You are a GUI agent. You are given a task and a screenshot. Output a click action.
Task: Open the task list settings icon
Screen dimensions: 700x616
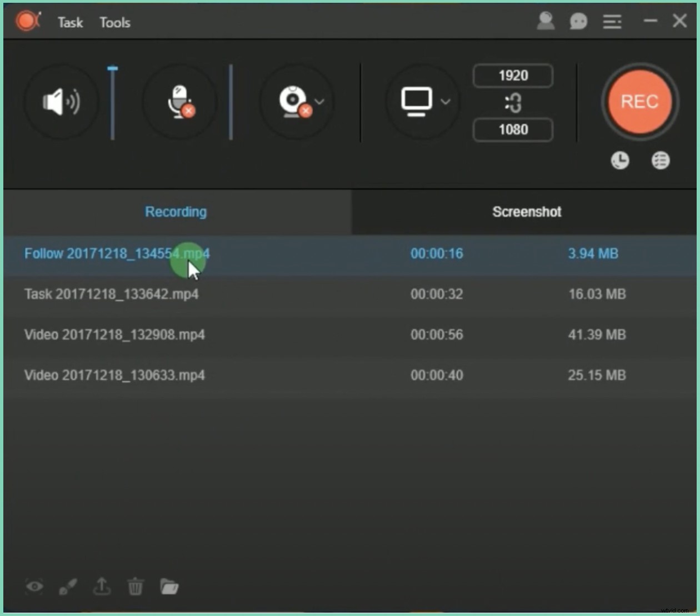coord(661,160)
